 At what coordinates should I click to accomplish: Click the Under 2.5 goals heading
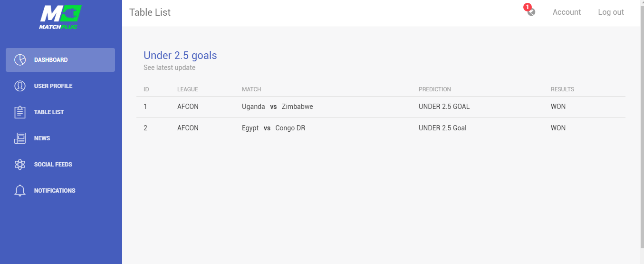[180, 55]
